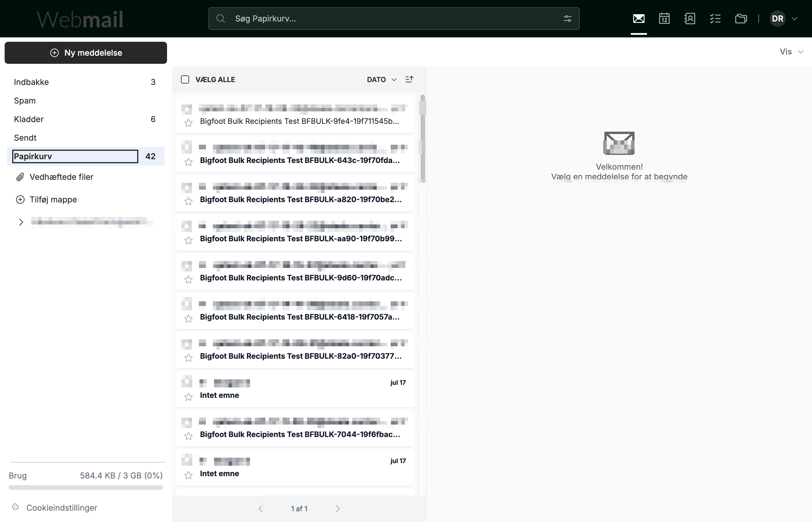Open the message with subject BFBULK-7044-19f6fbac
The image size is (812, 522).
pos(295,428)
